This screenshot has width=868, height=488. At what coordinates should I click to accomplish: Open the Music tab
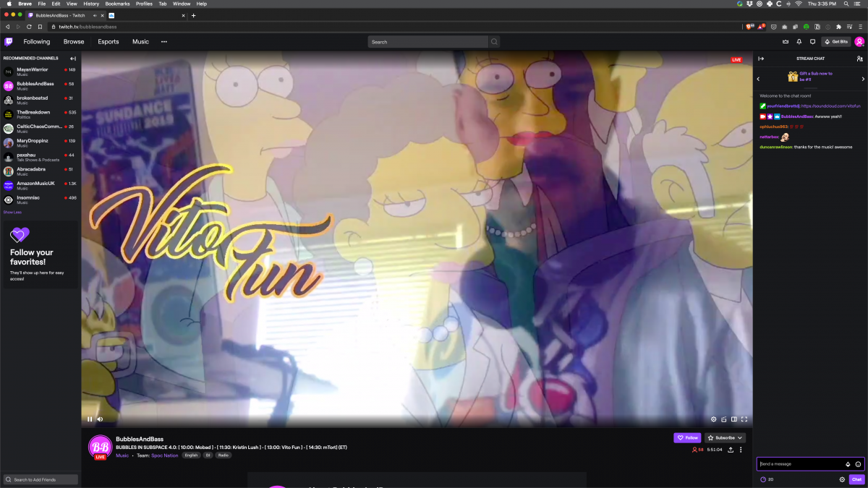140,41
